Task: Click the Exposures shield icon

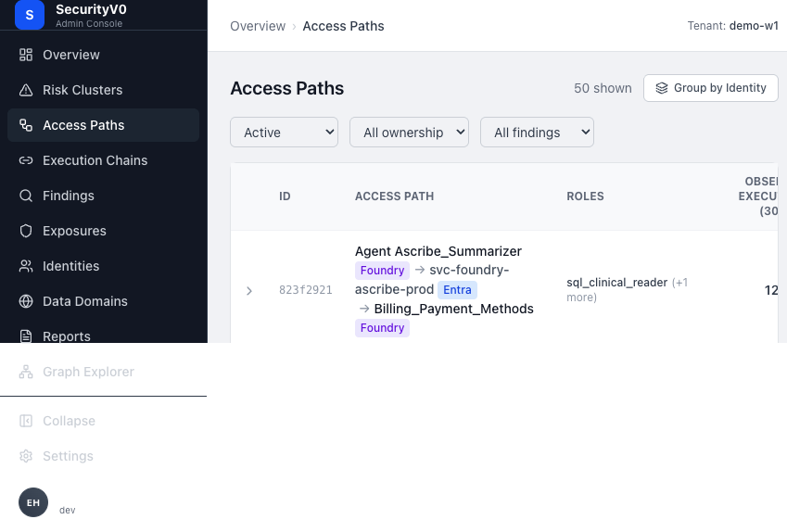Action: coord(26,231)
